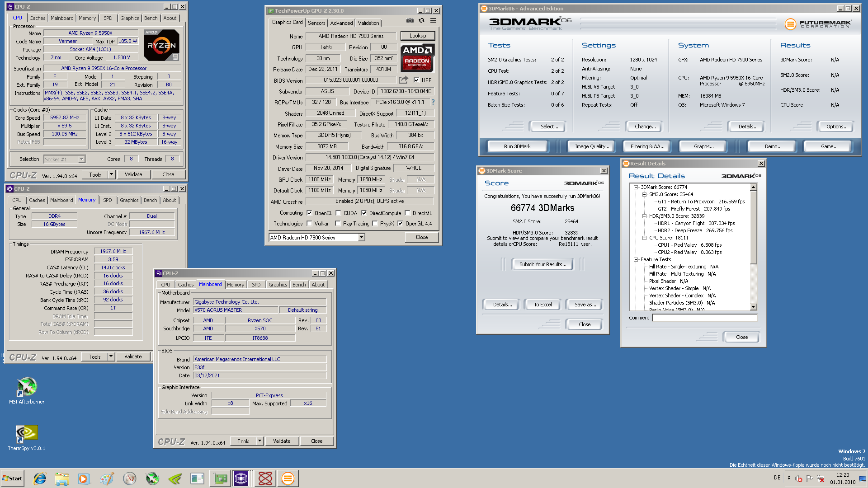Image resolution: width=868 pixels, height=488 pixels.
Task: Open Tools dropdown arrow in CPU-Z Mainboard window
Action: 259,441
